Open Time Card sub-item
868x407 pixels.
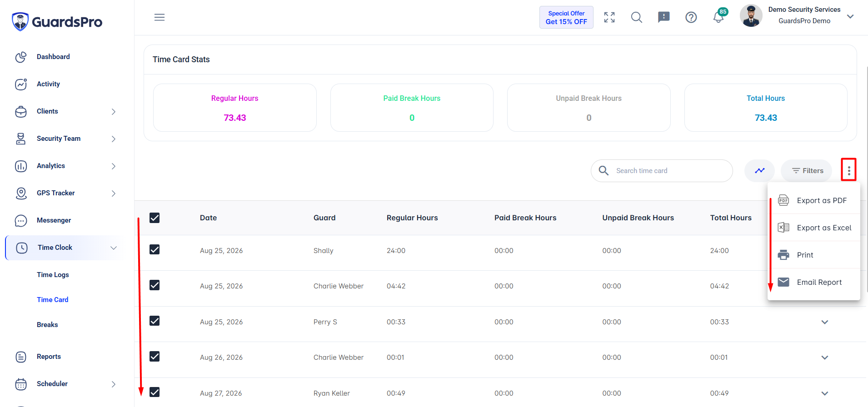(x=53, y=300)
